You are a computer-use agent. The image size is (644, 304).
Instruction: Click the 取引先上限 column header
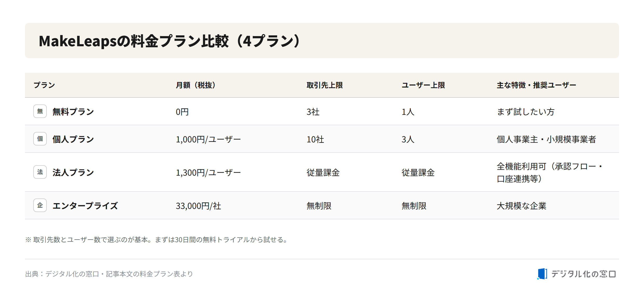[325, 85]
